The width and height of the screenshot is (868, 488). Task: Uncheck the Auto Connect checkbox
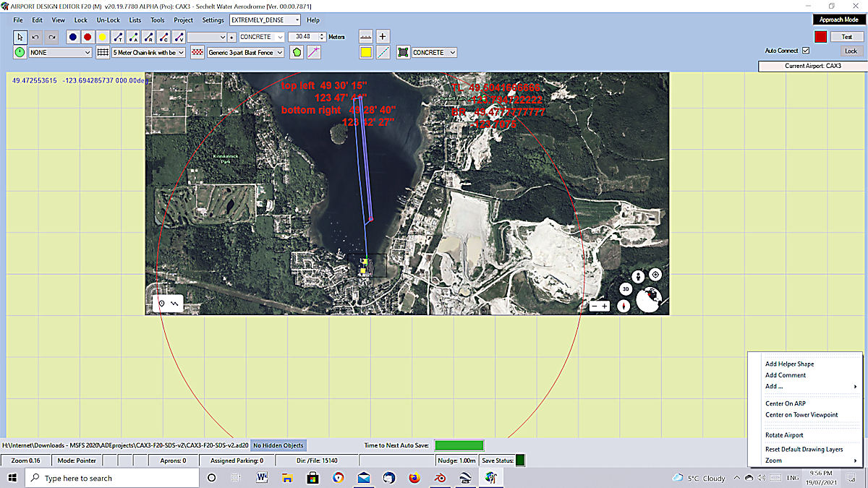(x=805, y=50)
